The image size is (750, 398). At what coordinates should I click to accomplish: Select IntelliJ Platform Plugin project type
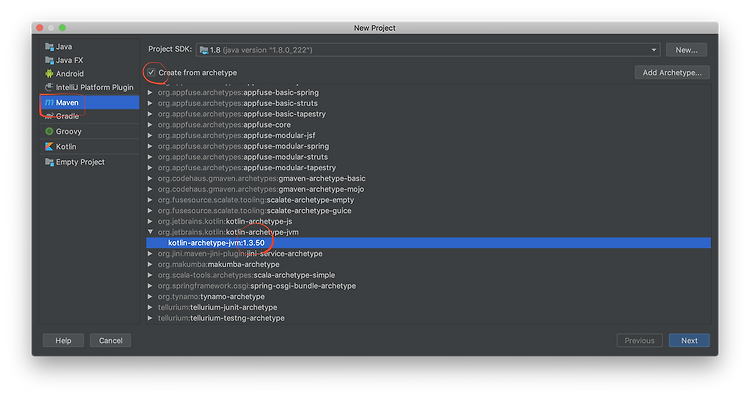coord(89,87)
